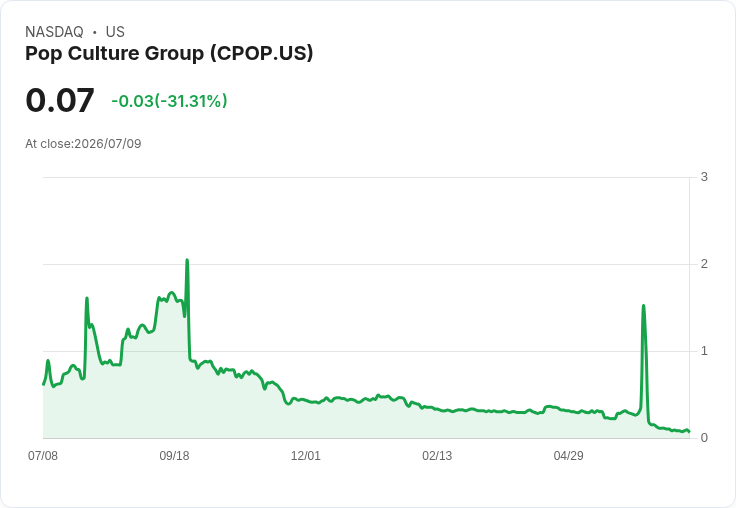Image resolution: width=736 pixels, height=508 pixels.
Task: Click the 0.07 current price
Action: click(x=60, y=100)
